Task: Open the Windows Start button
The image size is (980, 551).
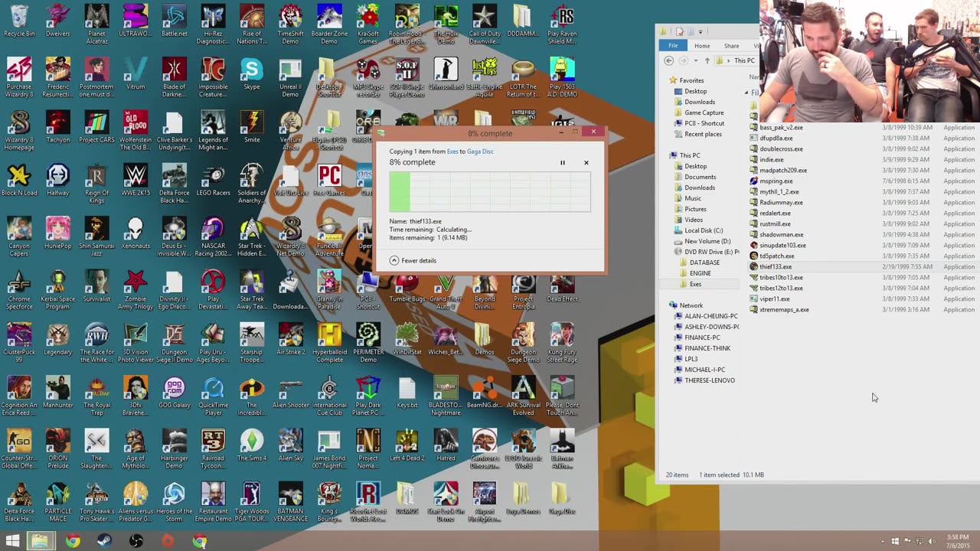Action: pos(13,541)
